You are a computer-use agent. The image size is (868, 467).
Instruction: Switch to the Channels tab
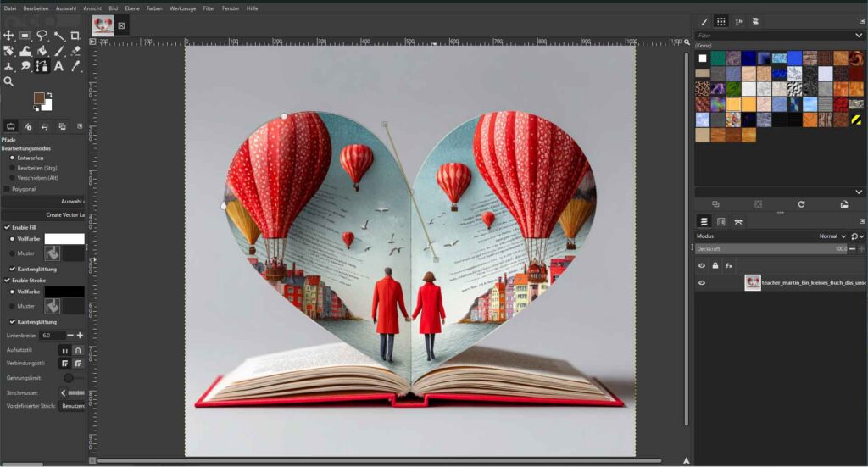(x=721, y=221)
